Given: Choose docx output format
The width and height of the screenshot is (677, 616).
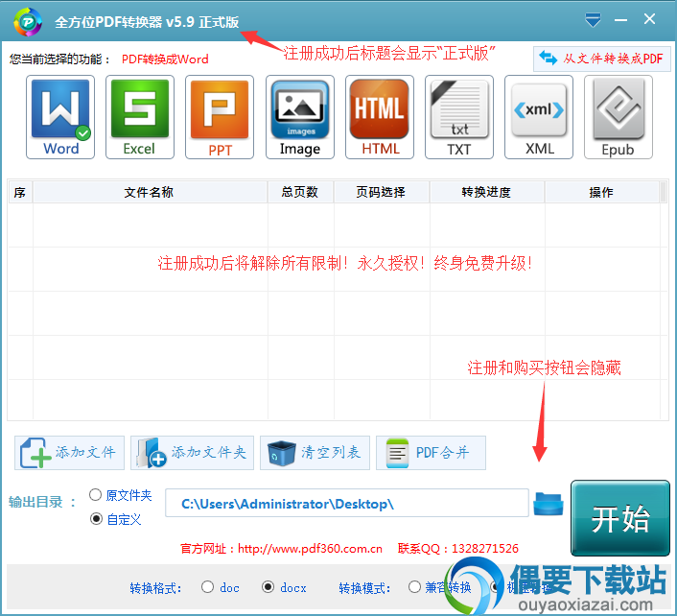Looking at the screenshot, I should (268, 587).
